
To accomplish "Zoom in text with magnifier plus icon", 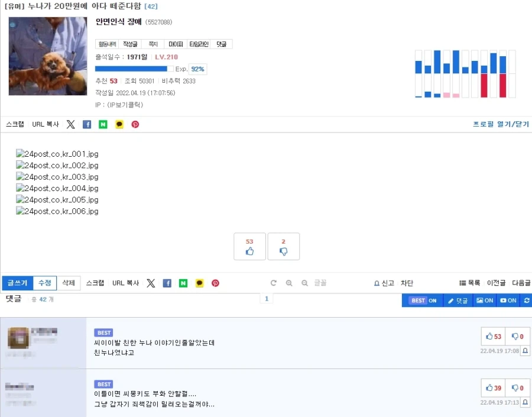I will coord(289,283).
